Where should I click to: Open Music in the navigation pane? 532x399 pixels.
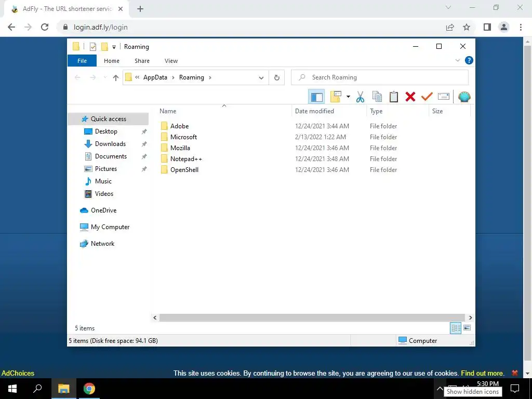coord(103,181)
